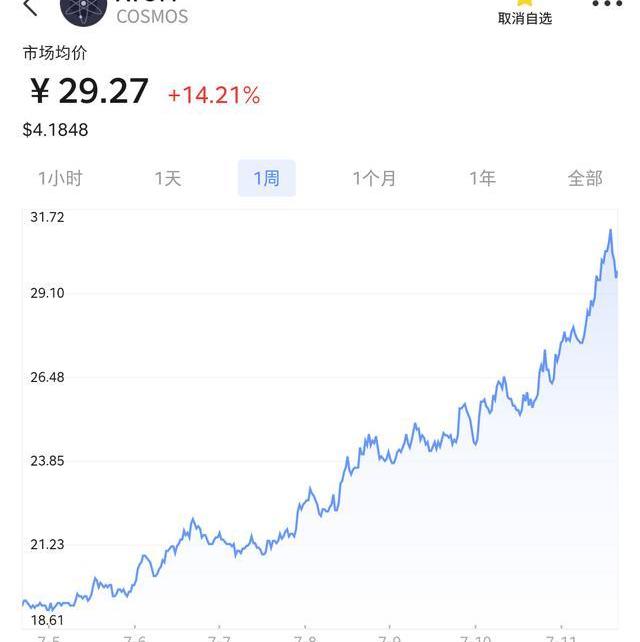Tap the 市场均价 label
The height and width of the screenshot is (642, 640).
point(55,53)
